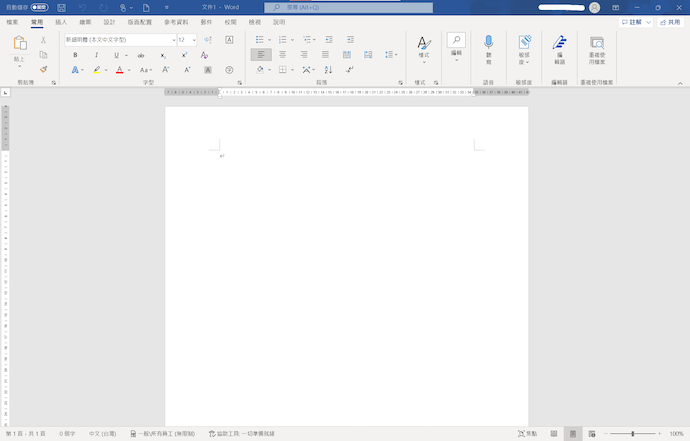Expand the Sensitivity (敏感度) dropdown

pos(524,48)
